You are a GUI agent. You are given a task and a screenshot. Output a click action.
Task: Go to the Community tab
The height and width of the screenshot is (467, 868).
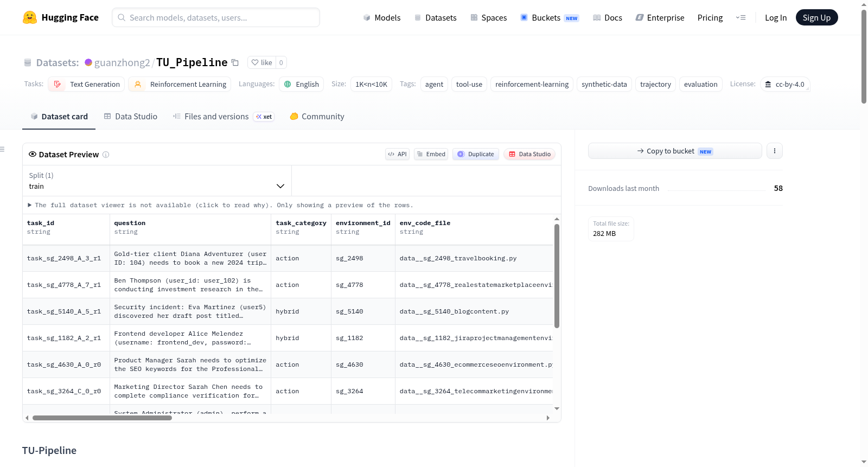coord(317,117)
